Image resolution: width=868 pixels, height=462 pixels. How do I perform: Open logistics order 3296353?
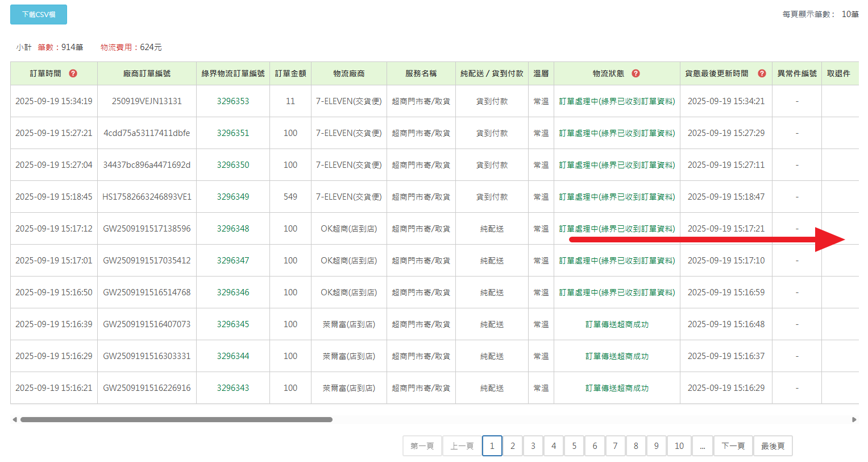tap(233, 101)
